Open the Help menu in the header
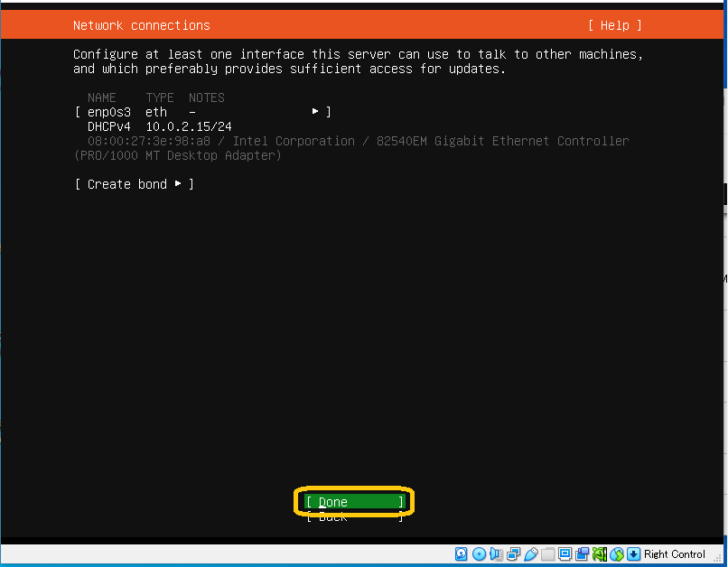This screenshot has width=728, height=567. pos(614,25)
